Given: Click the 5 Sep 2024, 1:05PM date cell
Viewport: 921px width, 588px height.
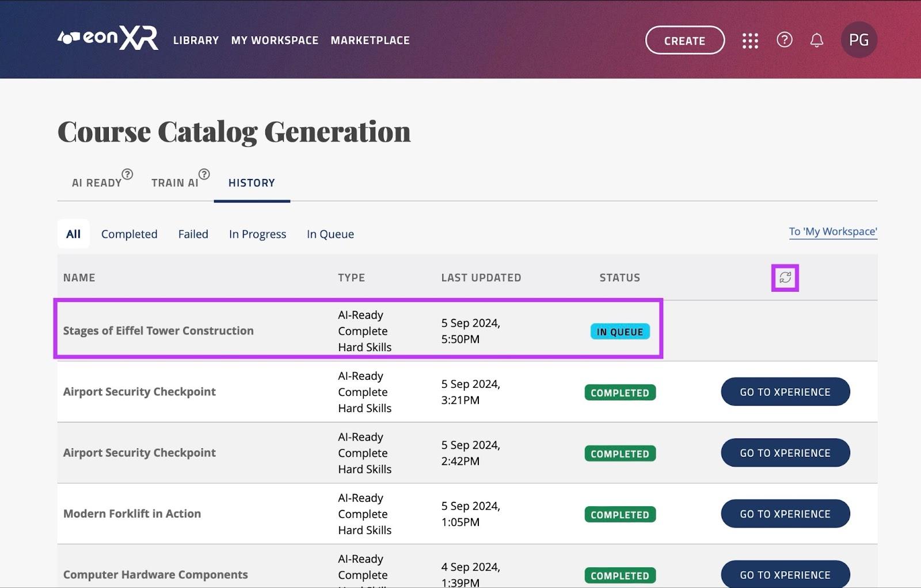Looking at the screenshot, I should [471, 514].
